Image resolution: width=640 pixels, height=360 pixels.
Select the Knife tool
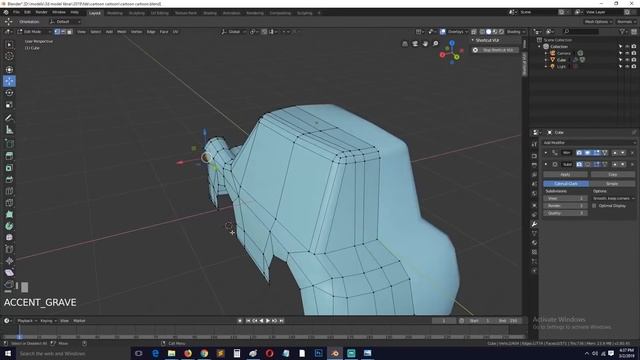point(9,203)
